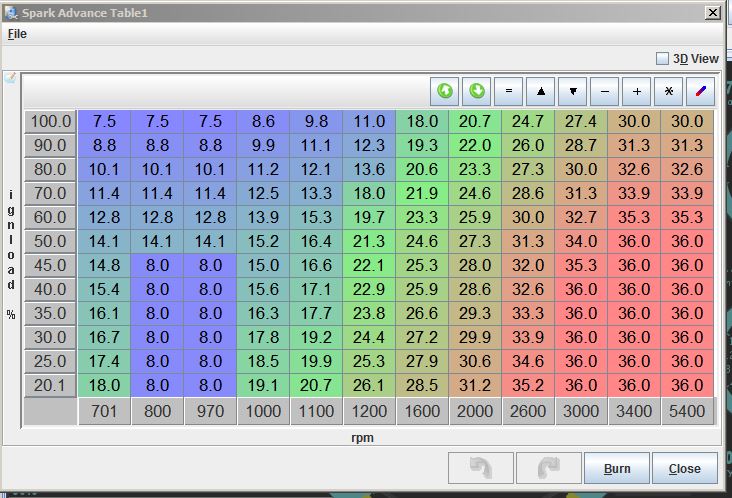Click the Close button

[x=684, y=468]
